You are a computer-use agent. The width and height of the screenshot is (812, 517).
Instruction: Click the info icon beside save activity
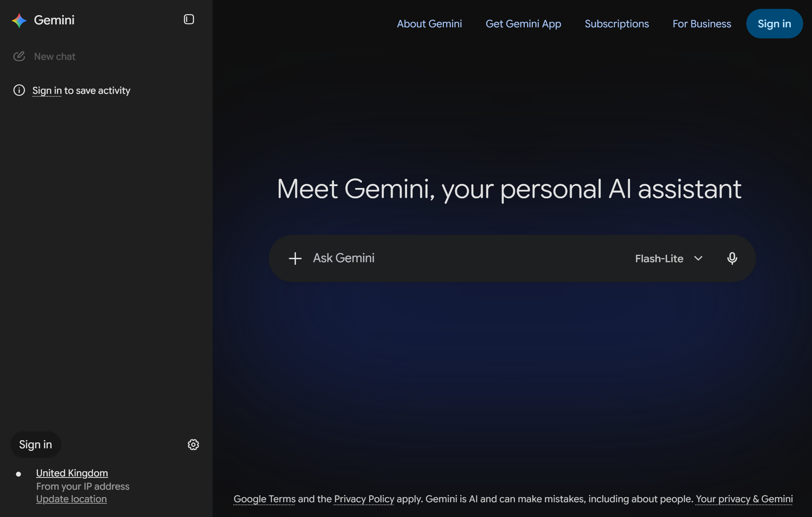(19, 90)
